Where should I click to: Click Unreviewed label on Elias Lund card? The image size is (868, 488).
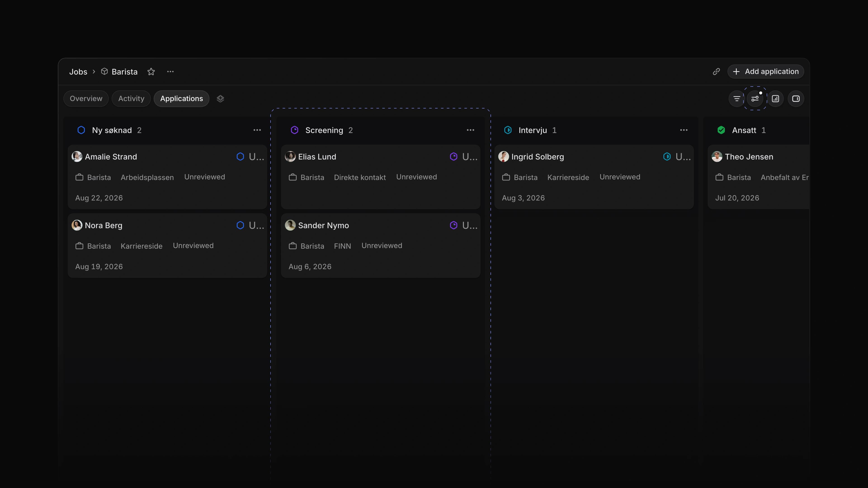coord(416,177)
